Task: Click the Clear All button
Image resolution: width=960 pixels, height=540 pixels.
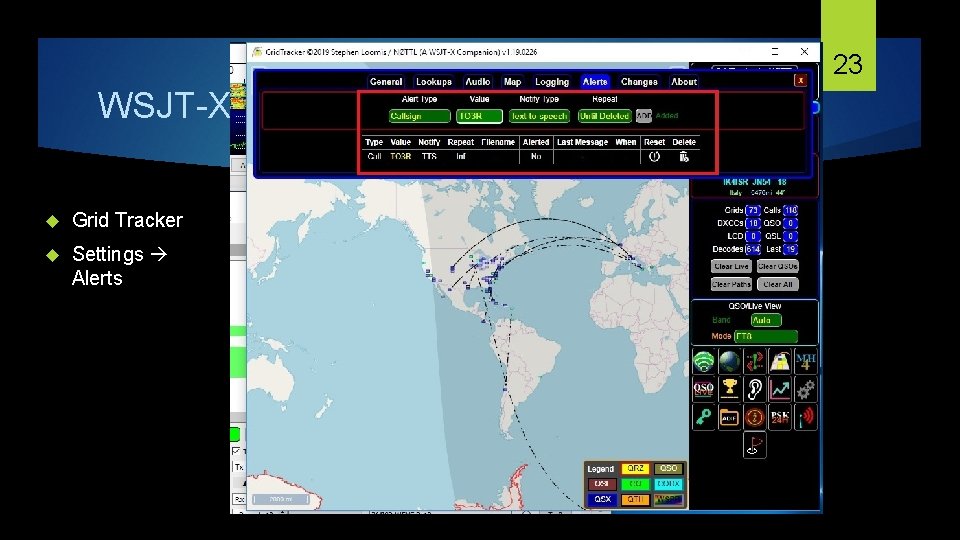Action: point(778,284)
